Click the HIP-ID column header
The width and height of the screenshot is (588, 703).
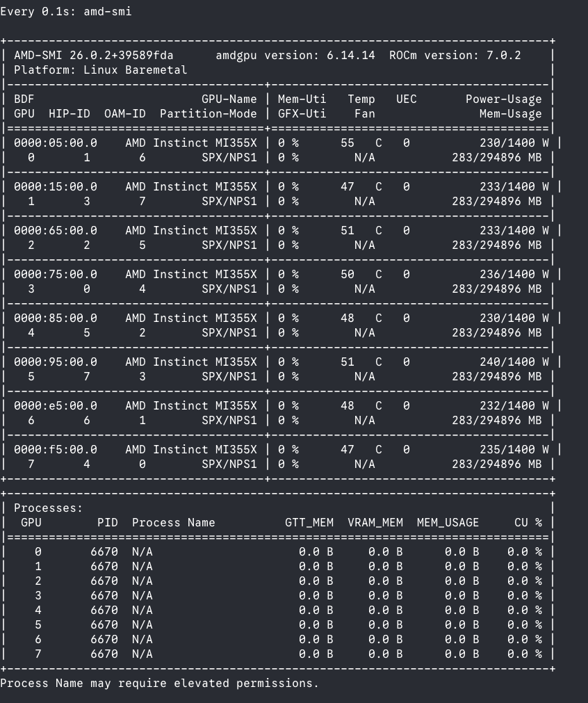[69, 114]
